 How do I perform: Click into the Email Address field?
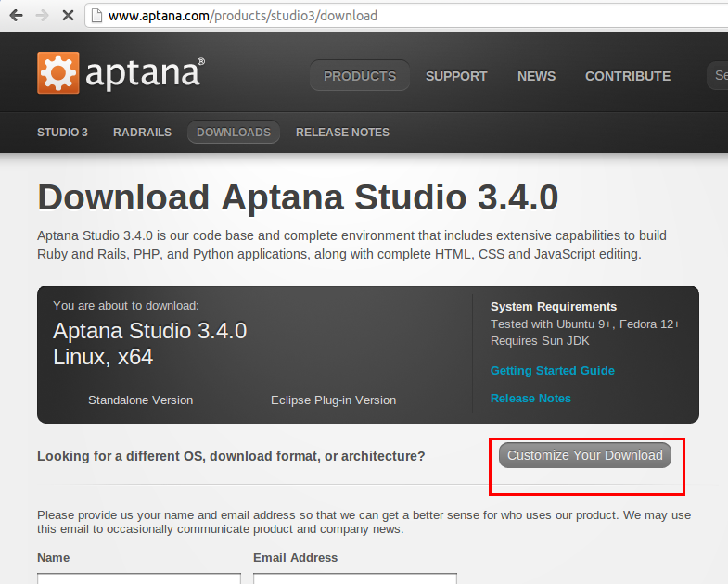pos(355,578)
